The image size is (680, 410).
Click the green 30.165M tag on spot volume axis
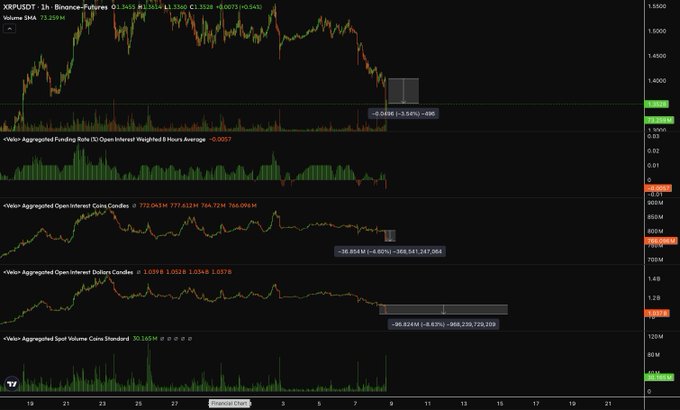click(659, 377)
